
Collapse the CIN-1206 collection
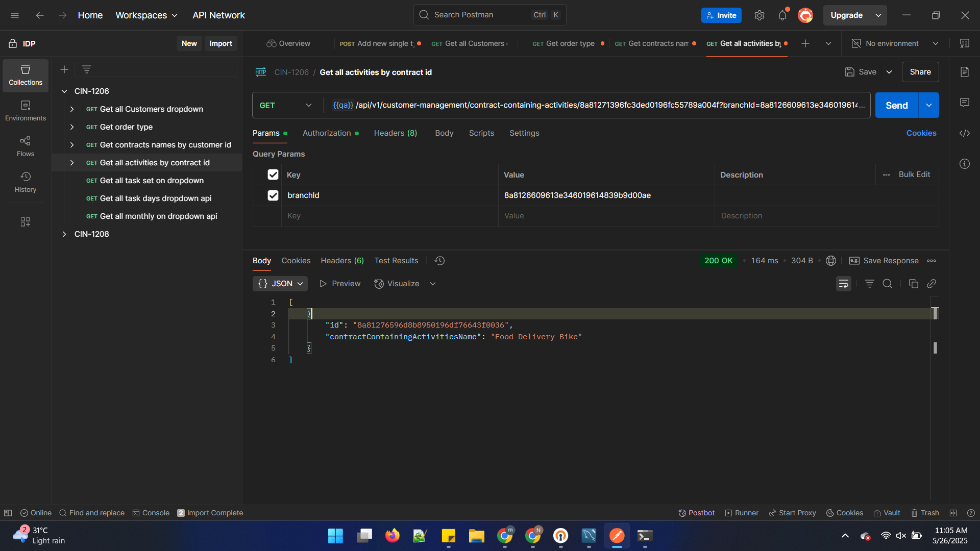tap(64, 91)
